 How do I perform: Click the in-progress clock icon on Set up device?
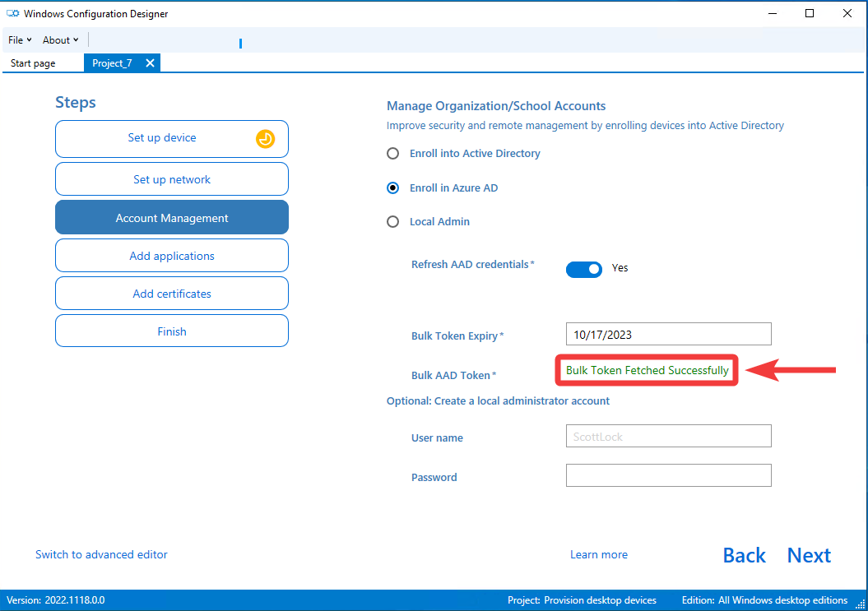(265, 139)
